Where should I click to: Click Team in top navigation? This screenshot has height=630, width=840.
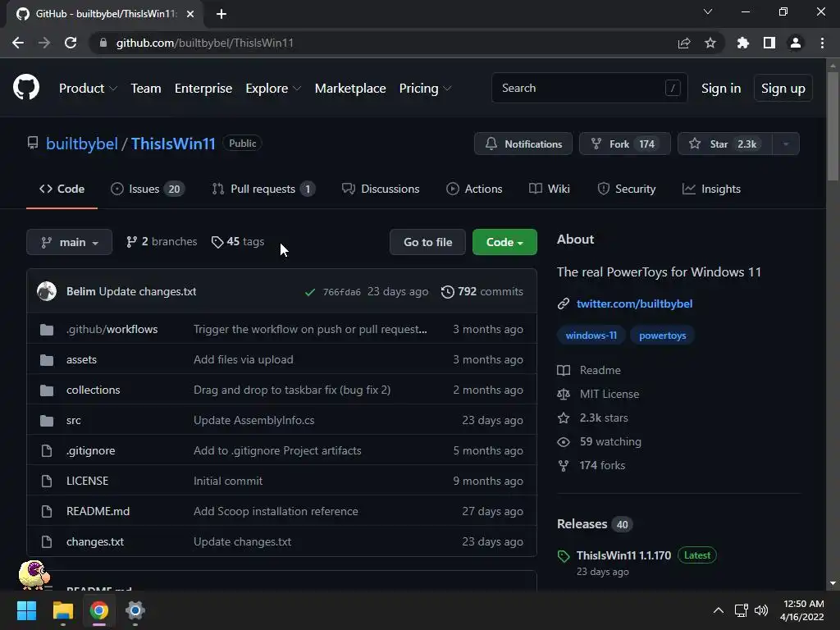coord(146,89)
